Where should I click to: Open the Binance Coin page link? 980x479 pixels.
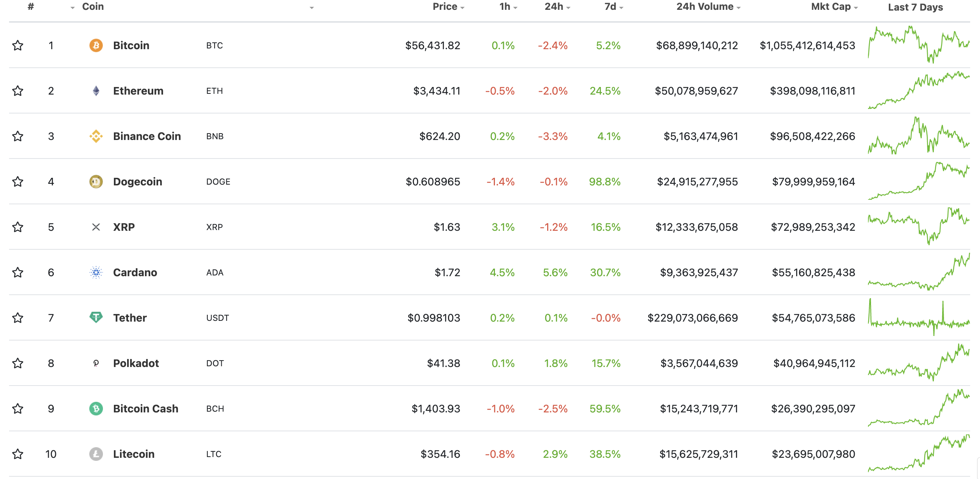coord(147,136)
